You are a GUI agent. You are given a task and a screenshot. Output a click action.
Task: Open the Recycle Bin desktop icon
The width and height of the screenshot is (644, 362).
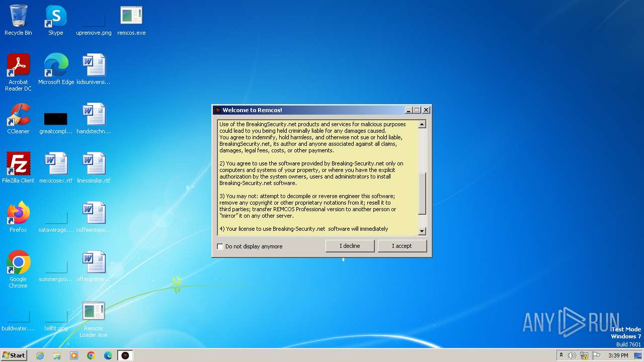click(x=18, y=20)
